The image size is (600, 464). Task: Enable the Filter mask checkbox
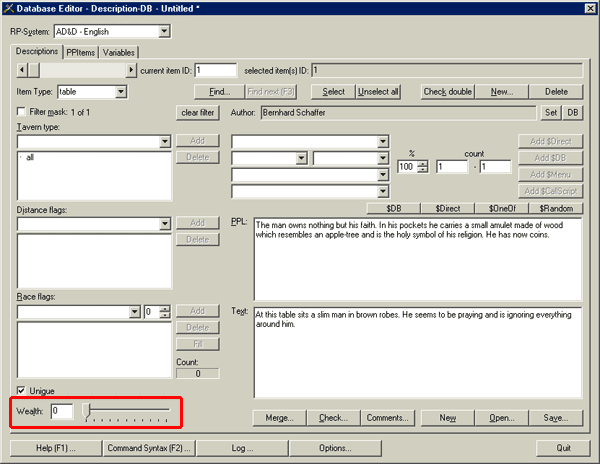22,112
